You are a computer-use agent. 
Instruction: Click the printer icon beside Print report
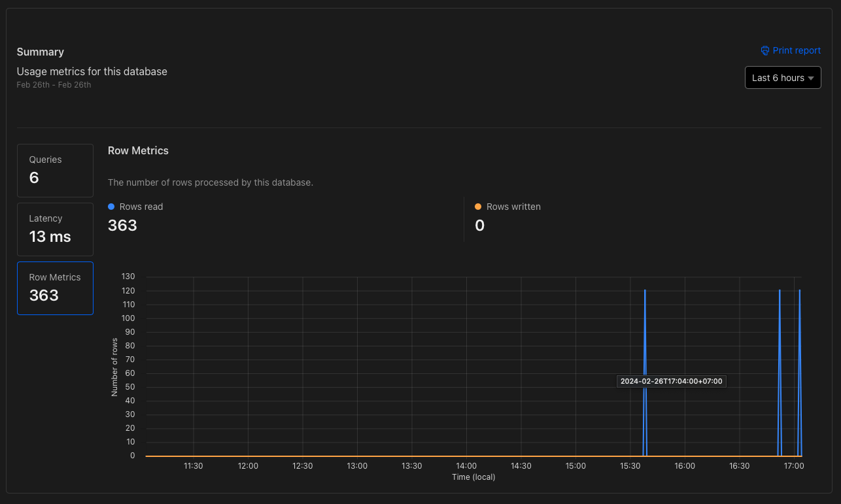tap(764, 50)
